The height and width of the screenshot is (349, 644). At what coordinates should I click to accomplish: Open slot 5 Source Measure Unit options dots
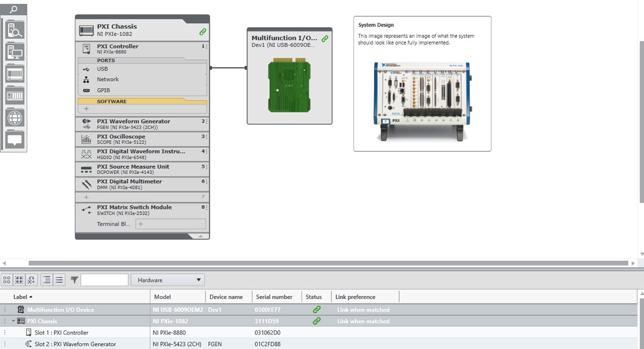pos(206,167)
